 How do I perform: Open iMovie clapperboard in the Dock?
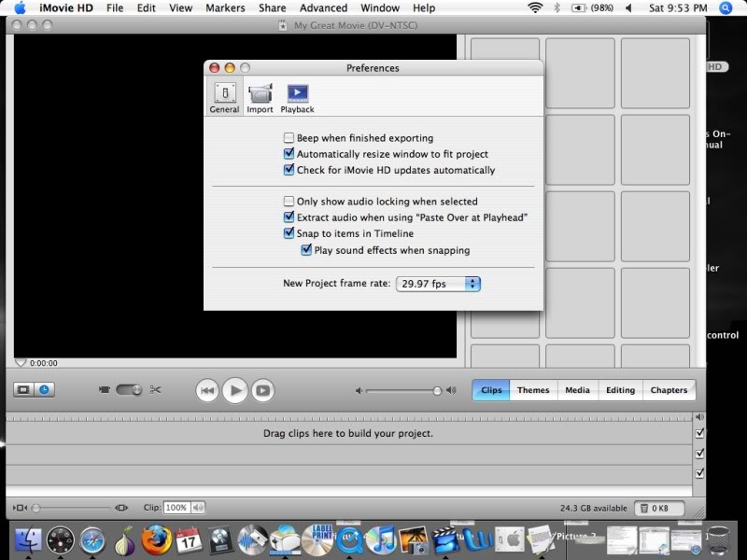click(x=445, y=541)
